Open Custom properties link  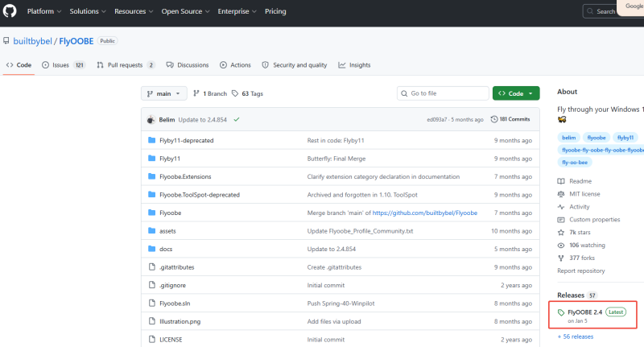(588, 220)
